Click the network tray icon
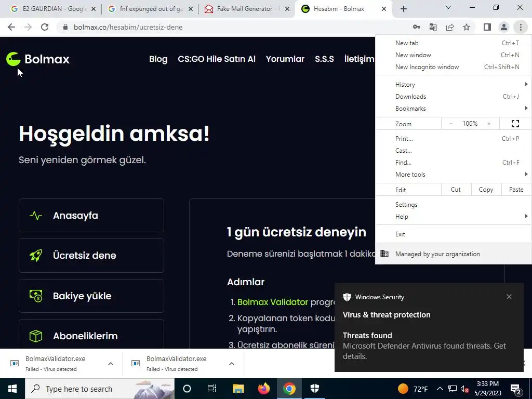Screen dimensions: 532x399 click(x=453, y=389)
